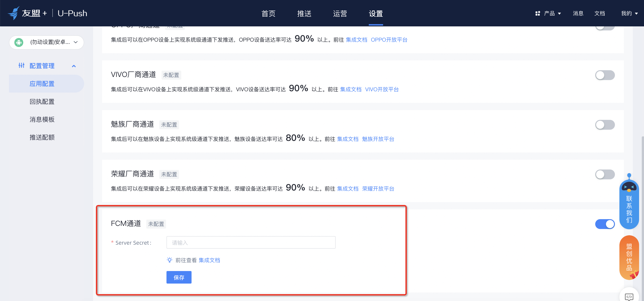644x301 pixels.
Task: Click the lightbulb tip icon under Server Secret
Action: (169, 260)
